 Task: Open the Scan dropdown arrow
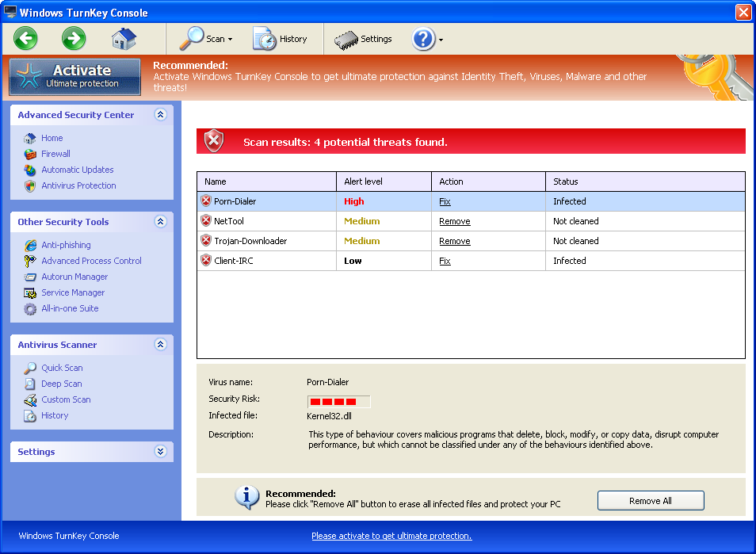tap(230, 40)
